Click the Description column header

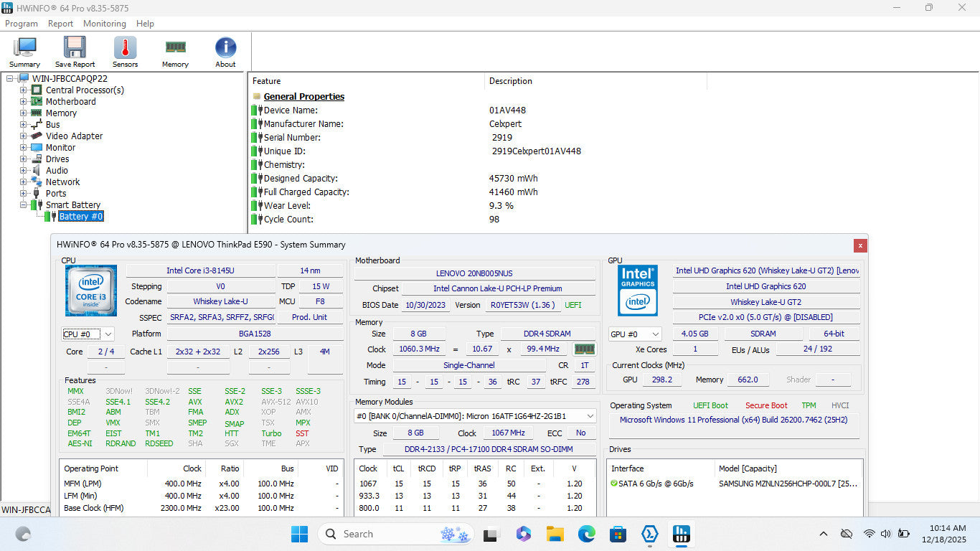(510, 81)
